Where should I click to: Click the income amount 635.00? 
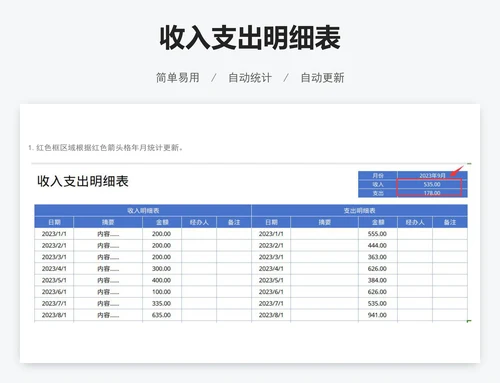point(161,315)
